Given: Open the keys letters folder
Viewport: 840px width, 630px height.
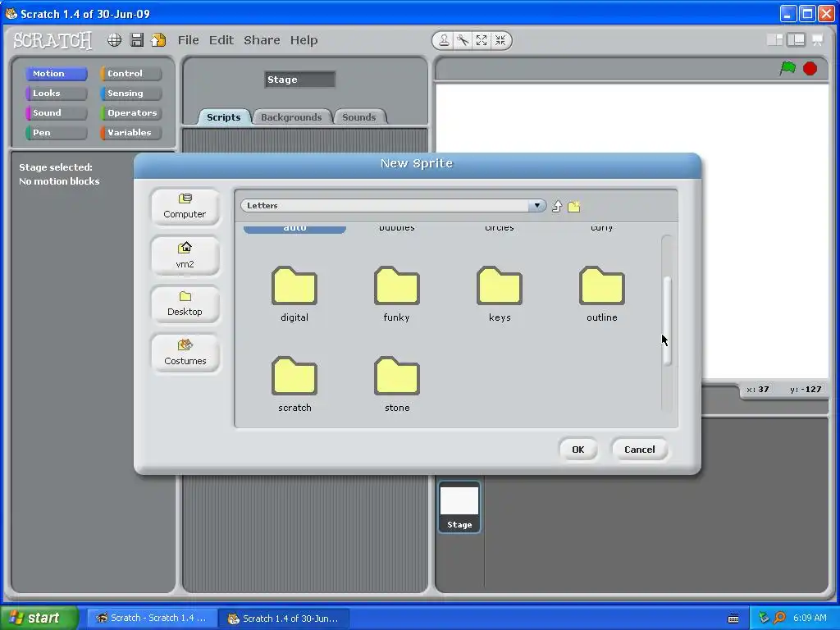Looking at the screenshot, I should point(500,294).
